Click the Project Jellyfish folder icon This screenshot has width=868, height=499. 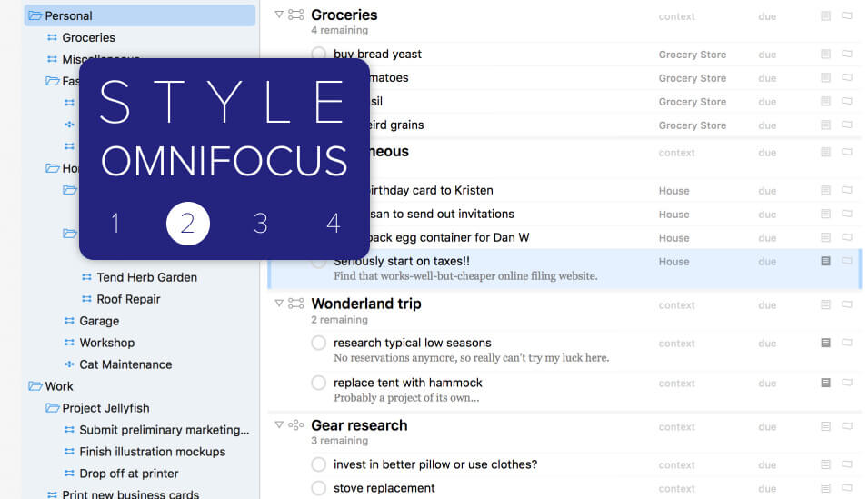point(53,408)
